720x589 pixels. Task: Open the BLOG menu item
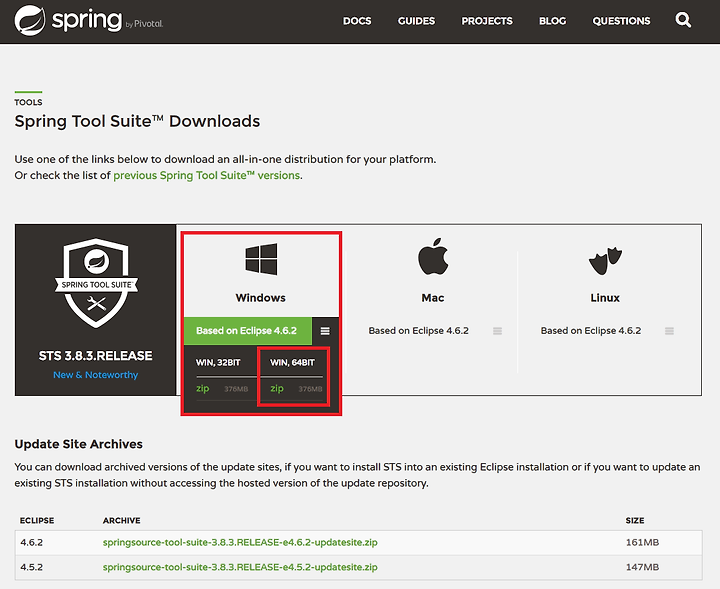point(552,21)
